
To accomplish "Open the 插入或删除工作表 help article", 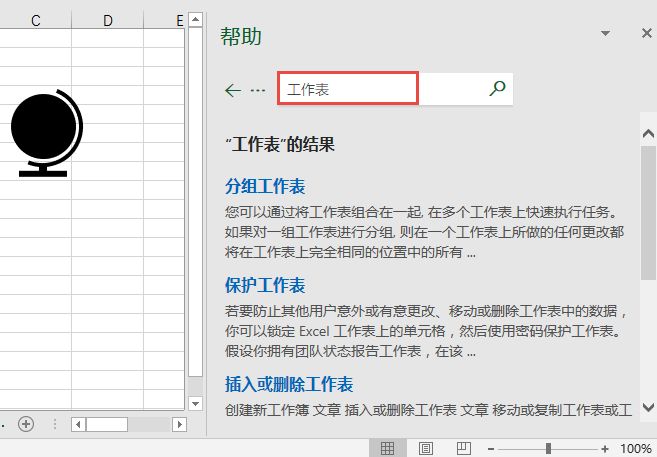I will click(x=289, y=384).
